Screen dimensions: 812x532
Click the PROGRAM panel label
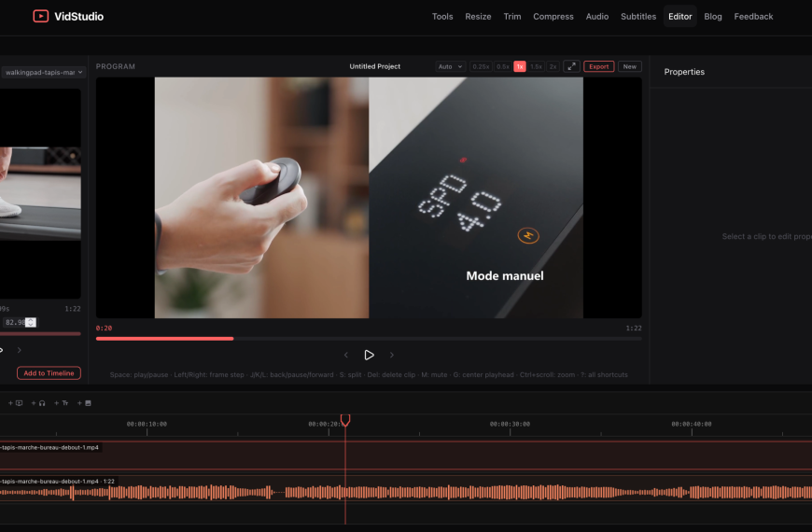point(116,66)
